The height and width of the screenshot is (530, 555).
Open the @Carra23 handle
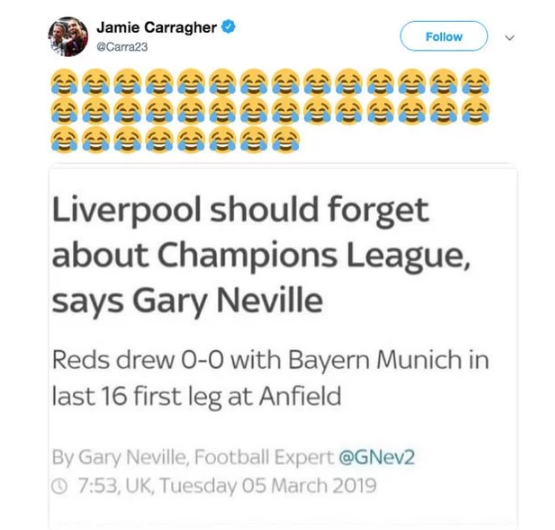[x=122, y=47]
